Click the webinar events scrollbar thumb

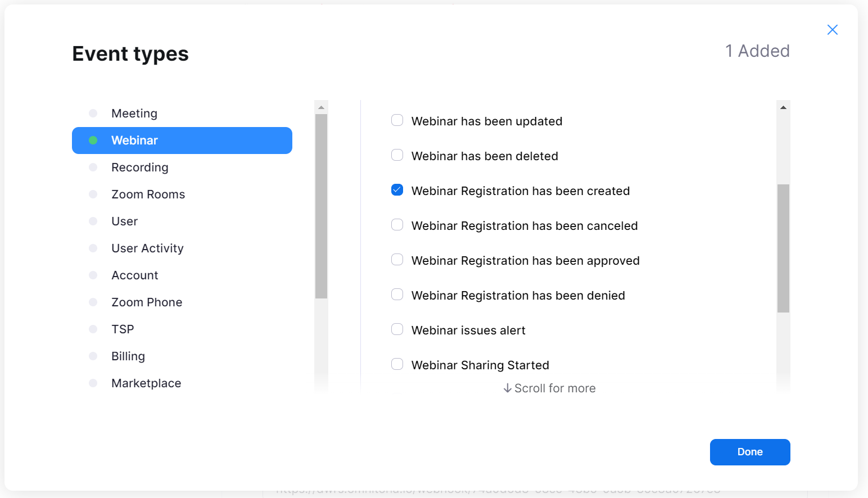[x=783, y=248]
